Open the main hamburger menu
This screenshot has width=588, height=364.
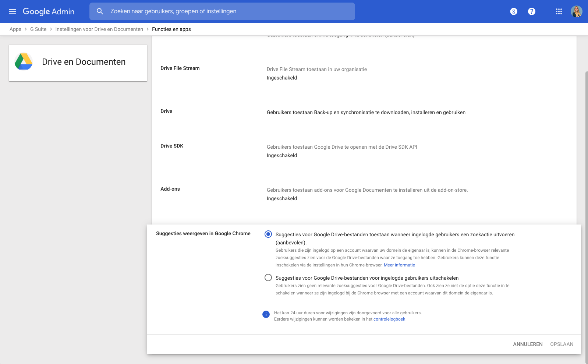13,11
